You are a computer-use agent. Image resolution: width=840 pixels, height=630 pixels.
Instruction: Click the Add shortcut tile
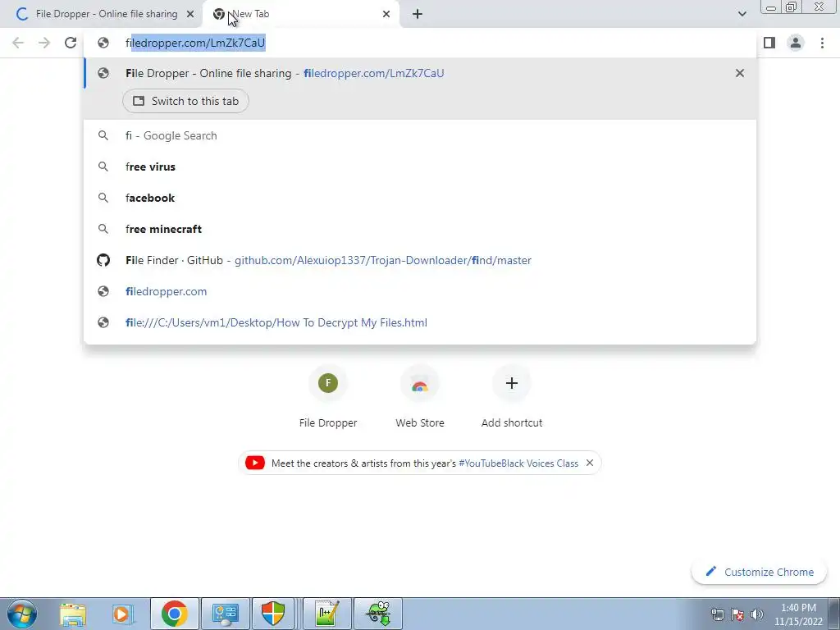pos(512,396)
